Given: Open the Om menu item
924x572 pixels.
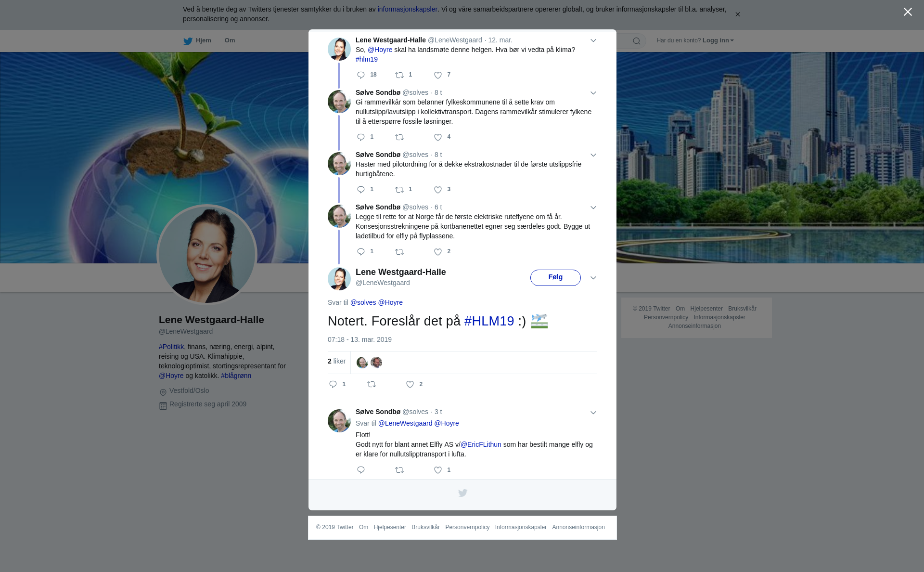Looking at the screenshot, I should (x=230, y=40).
